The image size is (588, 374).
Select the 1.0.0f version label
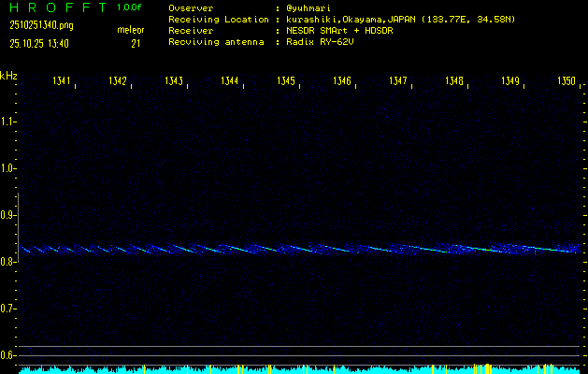pyautogui.click(x=130, y=7)
